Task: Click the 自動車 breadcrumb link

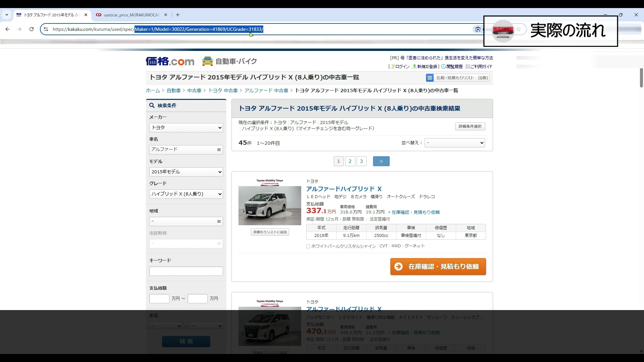Action: pos(174,90)
